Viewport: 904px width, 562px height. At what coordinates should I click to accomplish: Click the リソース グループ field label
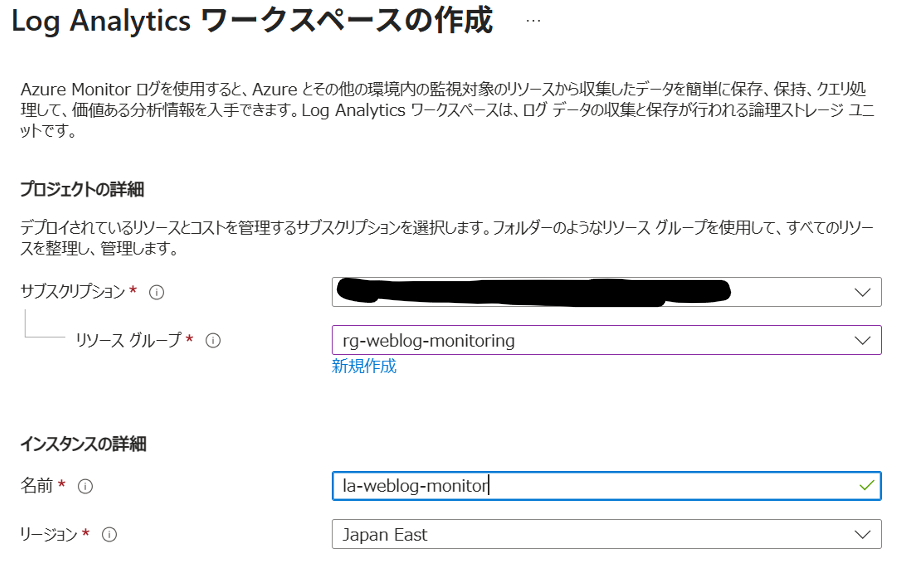[128, 340]
